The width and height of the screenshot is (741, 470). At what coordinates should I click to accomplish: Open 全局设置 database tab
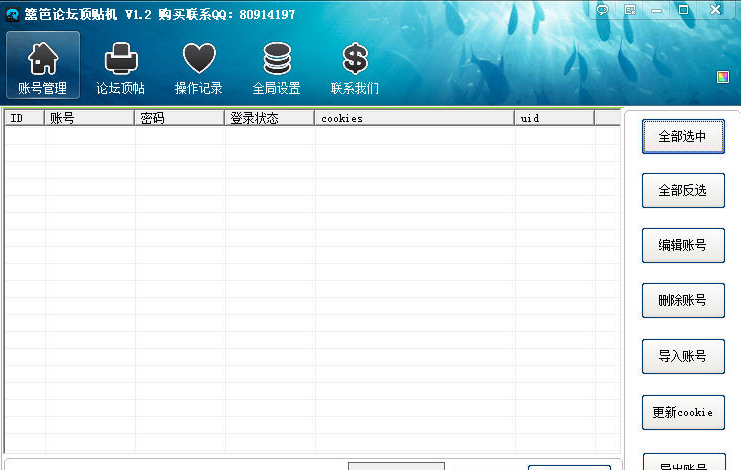pos(276,68)
